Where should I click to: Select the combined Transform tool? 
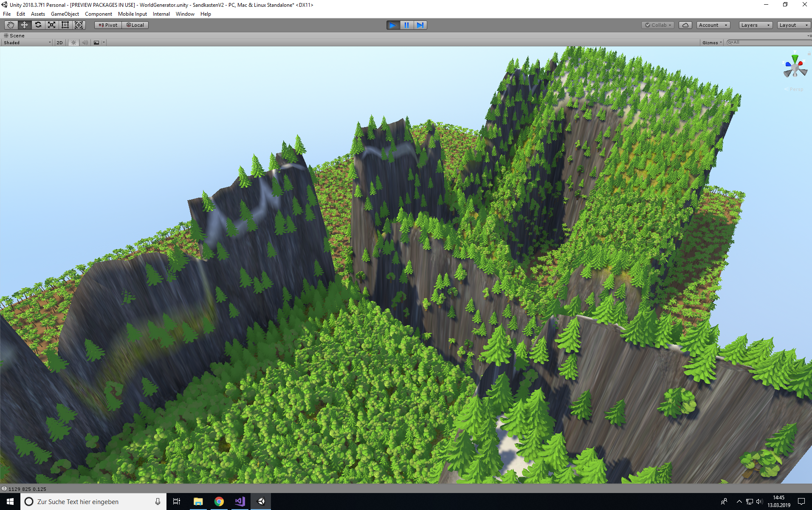click(79, 25)
